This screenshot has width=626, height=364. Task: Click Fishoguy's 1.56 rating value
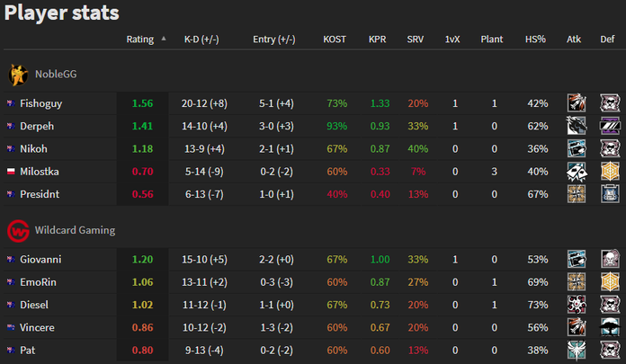click(x=142, y=103)
